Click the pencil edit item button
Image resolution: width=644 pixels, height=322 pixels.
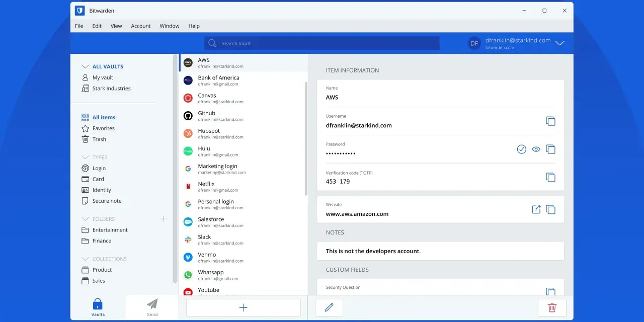tap(329, 307)
